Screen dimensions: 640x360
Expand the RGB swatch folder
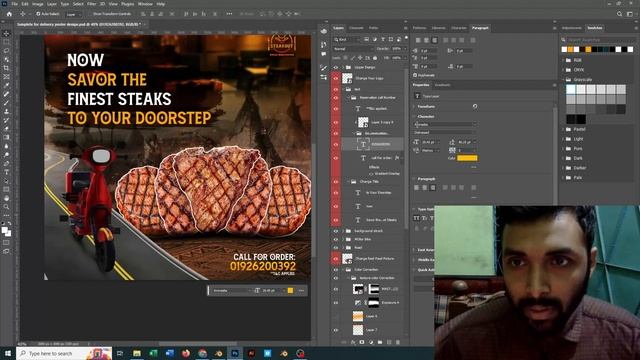click(563, 60)
